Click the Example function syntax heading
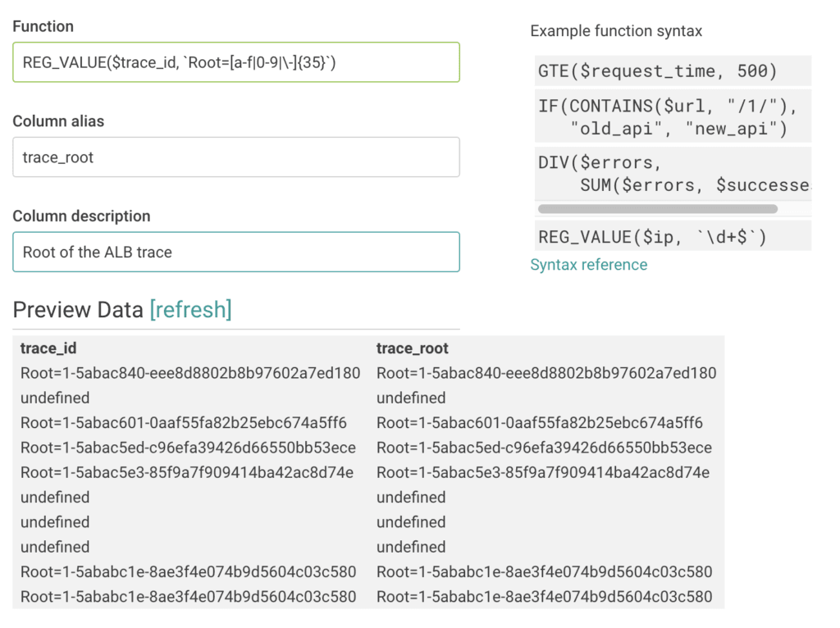 point(616,31)
